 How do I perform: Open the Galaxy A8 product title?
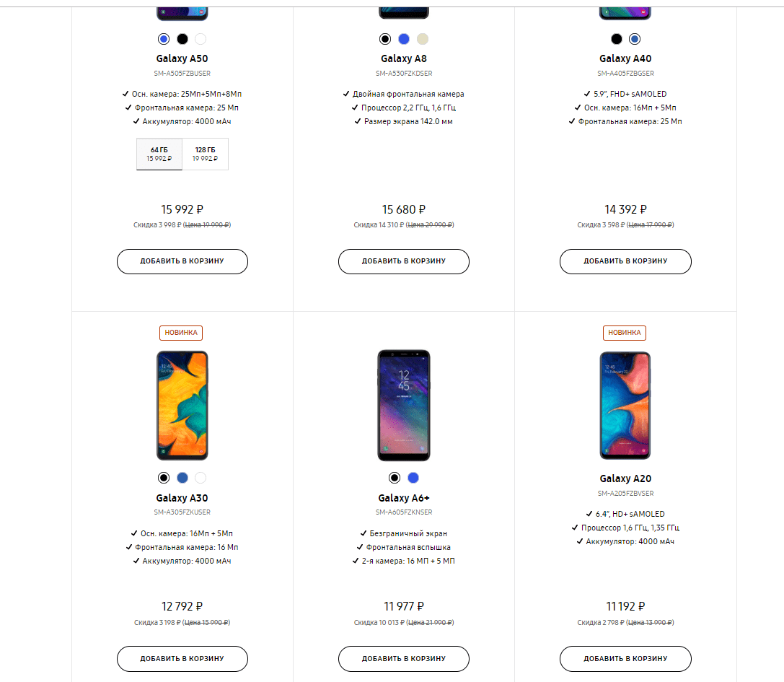pyautogui.click(x=404, y=58)
